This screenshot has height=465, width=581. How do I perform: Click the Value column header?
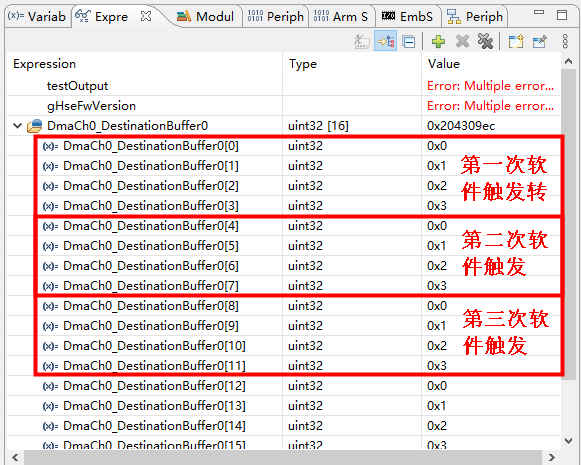(444, 64)
